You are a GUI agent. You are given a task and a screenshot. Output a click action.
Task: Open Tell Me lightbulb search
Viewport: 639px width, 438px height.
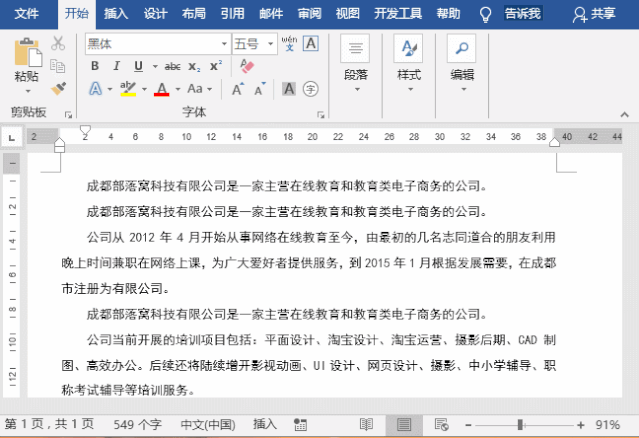(485, 14)
